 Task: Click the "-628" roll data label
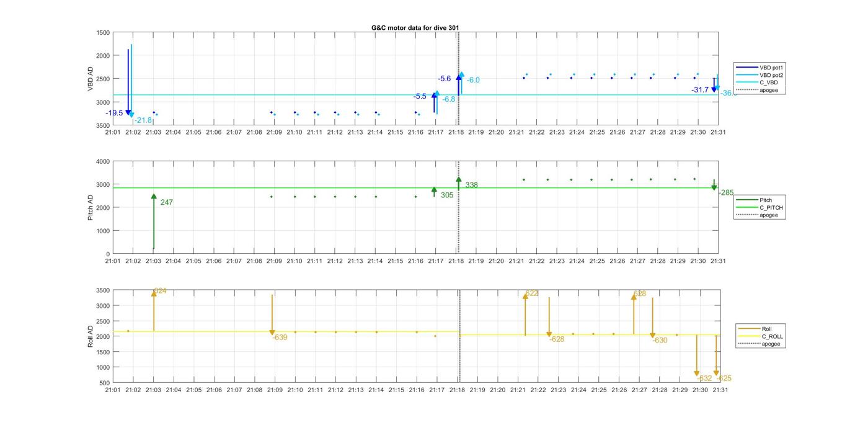(557, 339)
